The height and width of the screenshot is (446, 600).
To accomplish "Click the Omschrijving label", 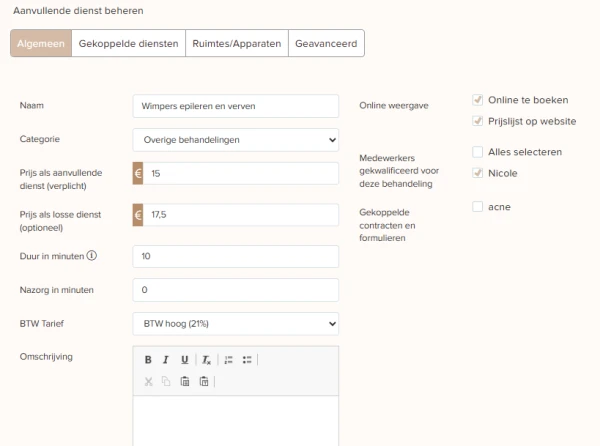I will (46, 356).
